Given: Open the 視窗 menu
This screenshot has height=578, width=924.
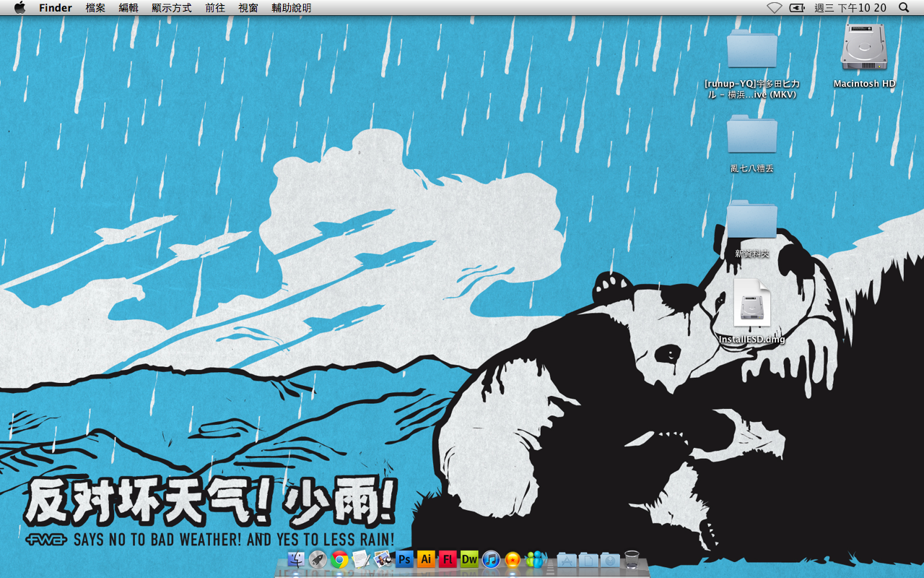Looking at the screenshot, I should pos(248,8).
